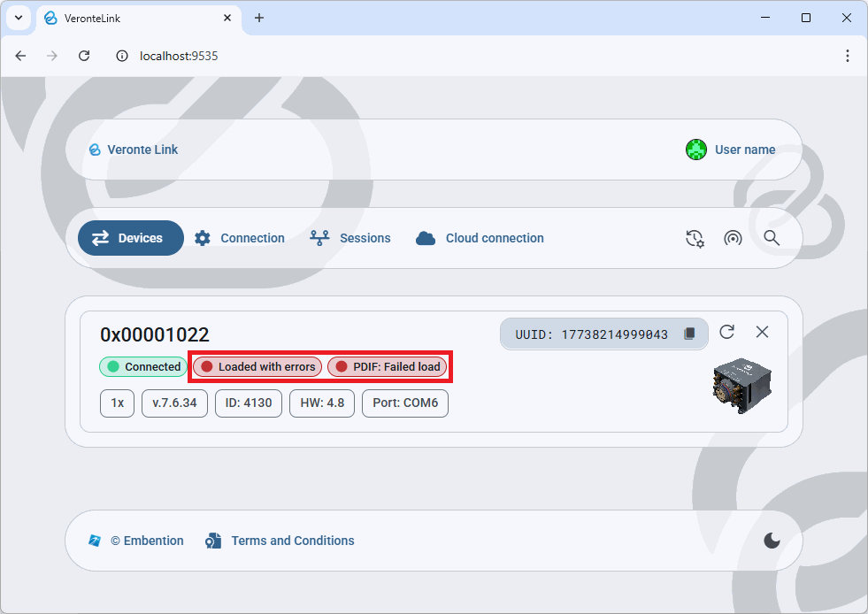Open the Devices tab
The image size is (868, 614).
130,238
